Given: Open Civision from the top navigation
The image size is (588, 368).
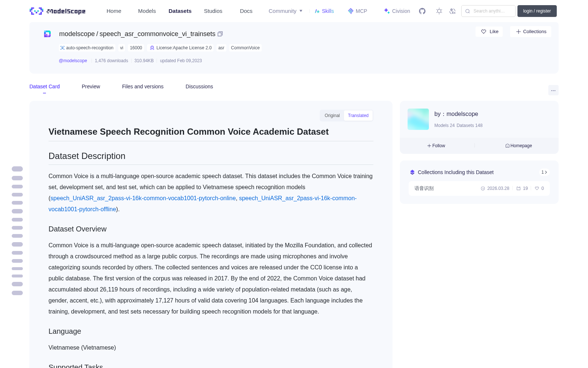Looking at the screenshot, I should click(x=397, y=11).
